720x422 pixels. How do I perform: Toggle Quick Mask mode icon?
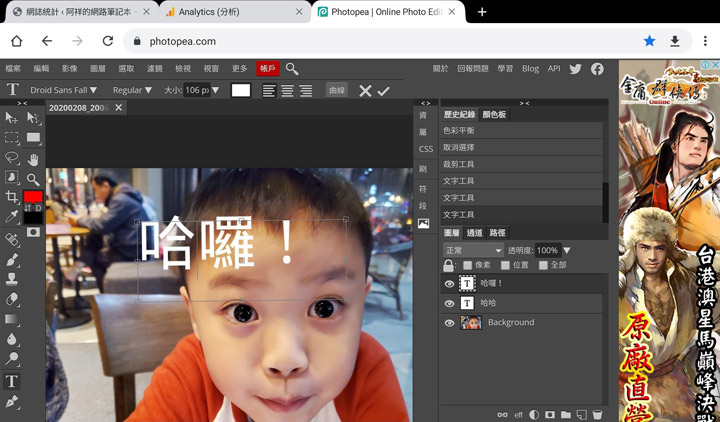pyautogui.click(x=33, y=232)
